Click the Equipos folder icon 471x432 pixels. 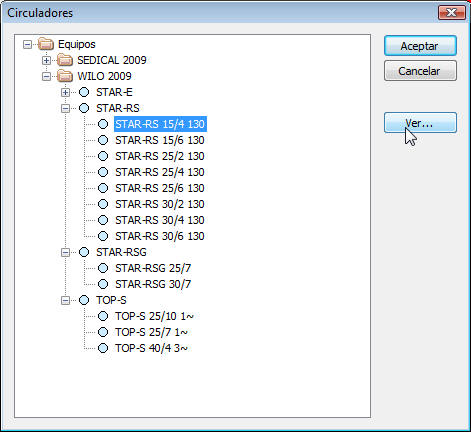click(46, 44)
